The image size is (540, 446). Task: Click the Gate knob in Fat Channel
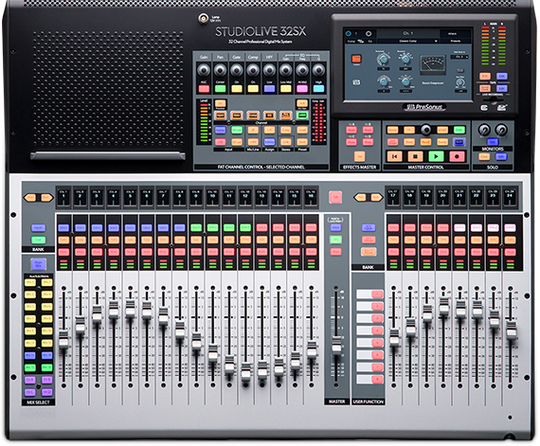coord(237,71)
